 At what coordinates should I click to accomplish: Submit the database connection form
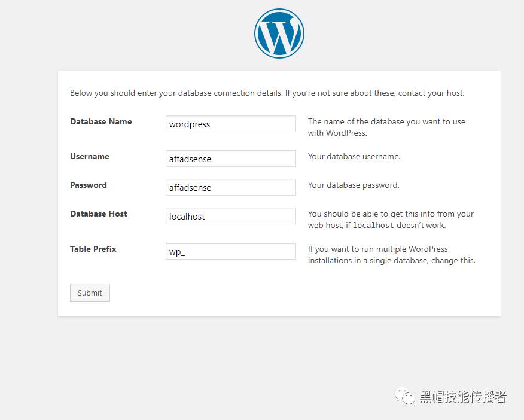[x=90, y=293]
